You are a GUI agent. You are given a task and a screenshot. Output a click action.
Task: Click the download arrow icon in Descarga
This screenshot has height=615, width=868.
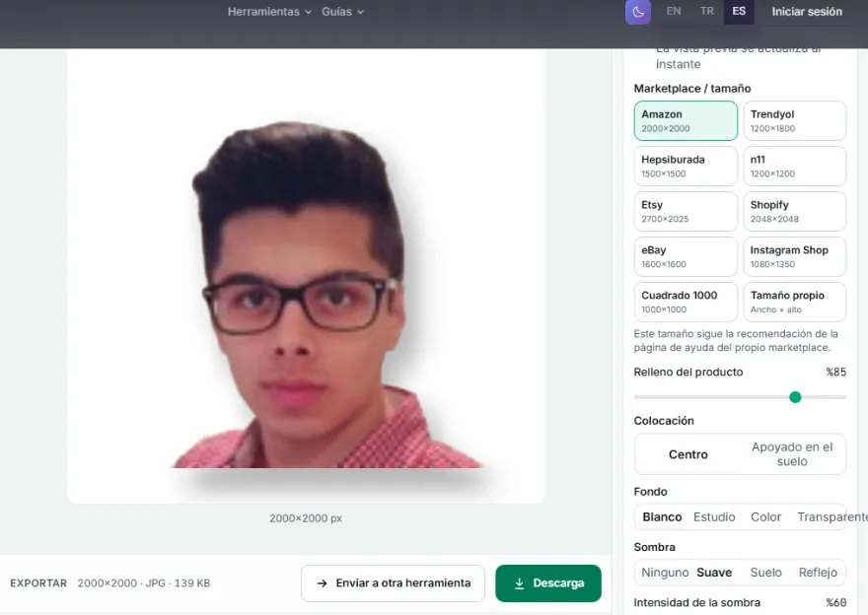[x=519, y=583]
